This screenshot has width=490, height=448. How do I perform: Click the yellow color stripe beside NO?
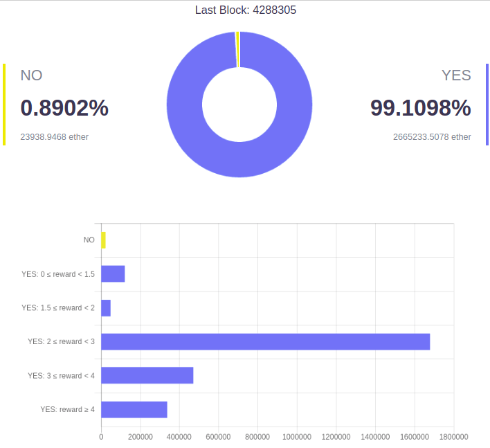coord(4,105)
